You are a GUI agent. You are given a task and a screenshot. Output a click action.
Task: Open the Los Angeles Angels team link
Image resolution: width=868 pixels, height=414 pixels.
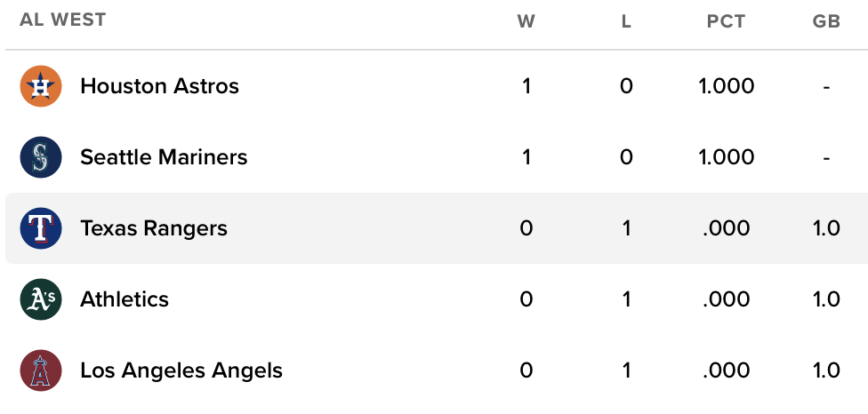click(x=181, y=370)
